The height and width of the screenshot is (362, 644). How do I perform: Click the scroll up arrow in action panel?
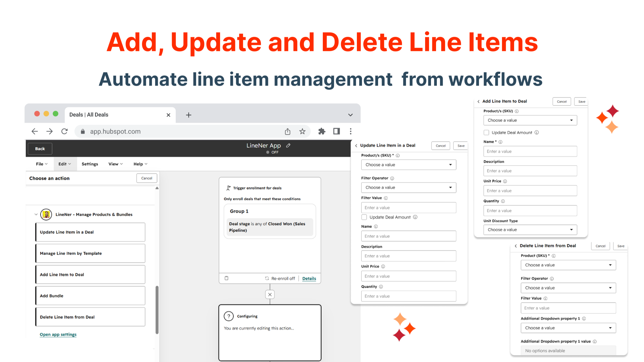coord(157,188)
